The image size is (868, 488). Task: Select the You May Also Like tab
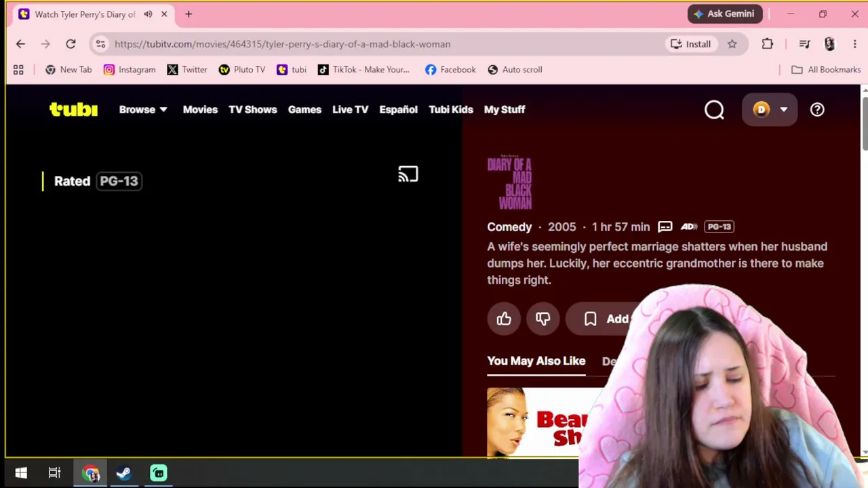pos(536,361)
